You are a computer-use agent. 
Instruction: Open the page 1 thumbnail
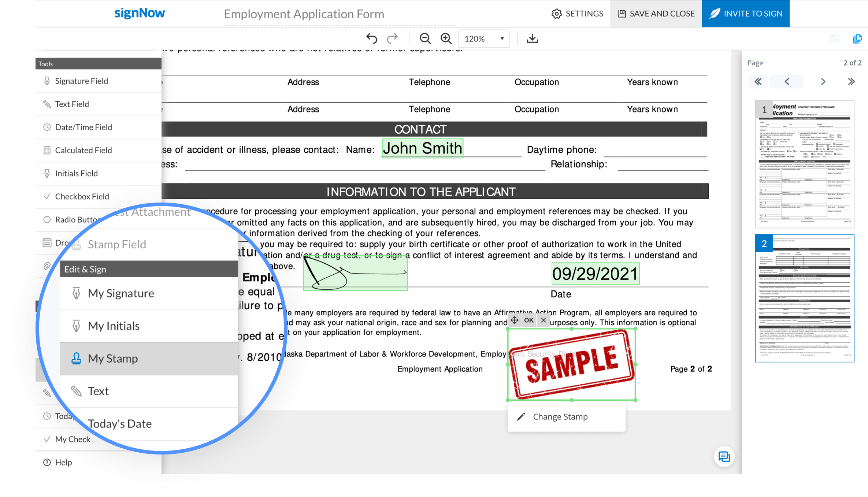[x=804, y=164]
